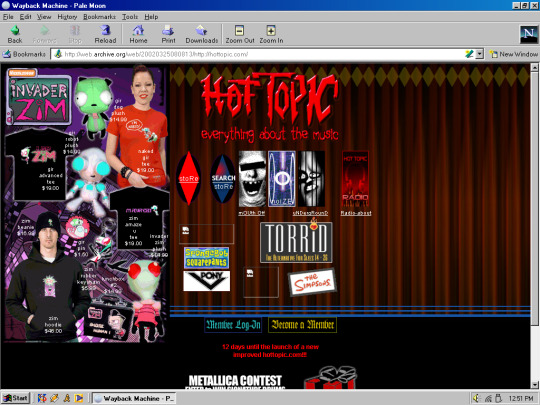Click the PONY logo banner
The width and height of the screenshot is (540, 405).
(x=207, y=281)
